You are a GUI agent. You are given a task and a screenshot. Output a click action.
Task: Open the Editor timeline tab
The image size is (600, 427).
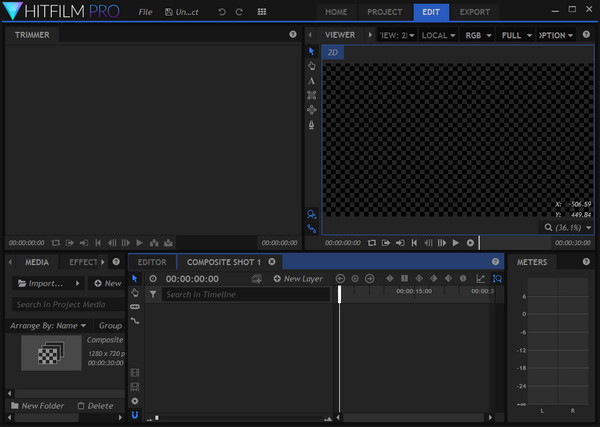point(152,262)
